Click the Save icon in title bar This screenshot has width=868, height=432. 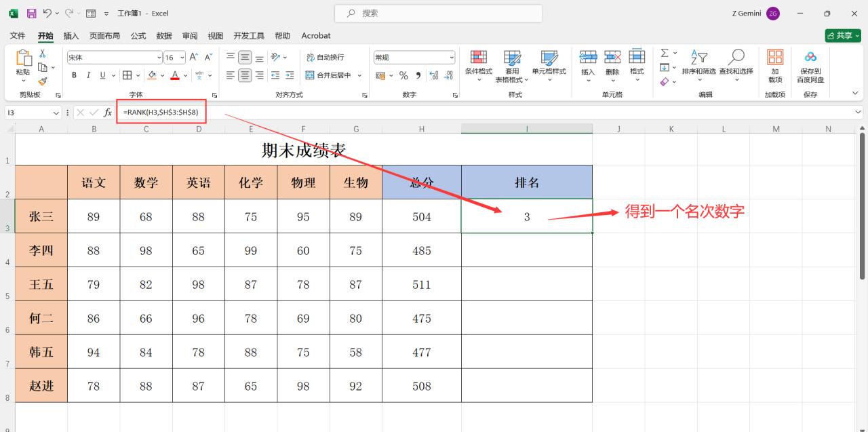click(31, 13)
